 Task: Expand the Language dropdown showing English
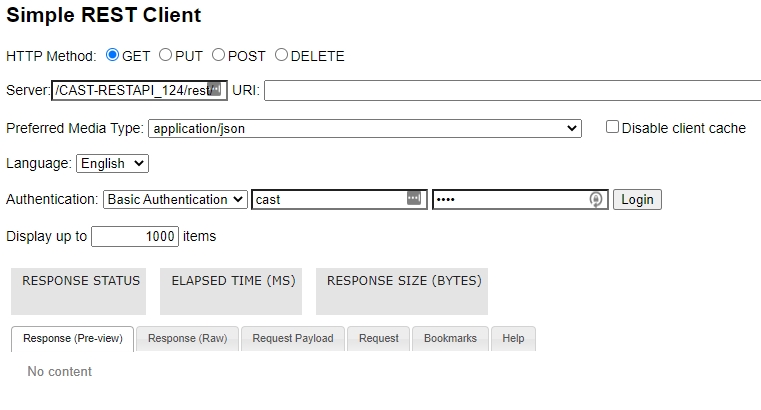point(113,164)
